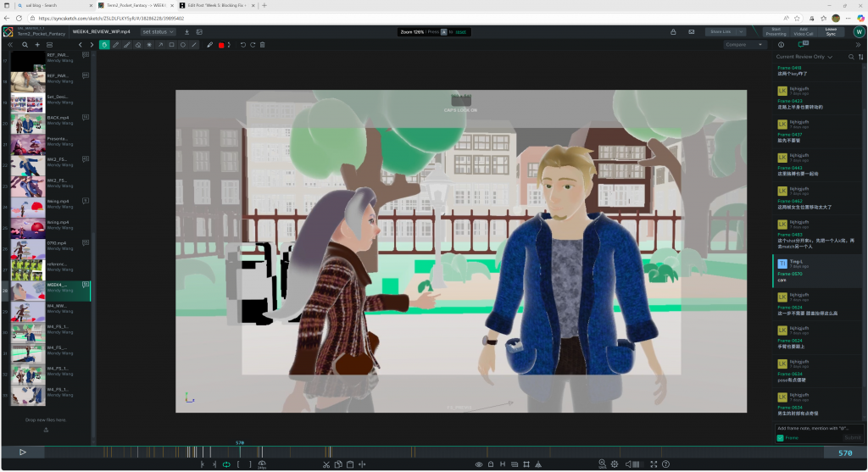
Task: Open the set status dropdown
Action: [x=158, y=32]
